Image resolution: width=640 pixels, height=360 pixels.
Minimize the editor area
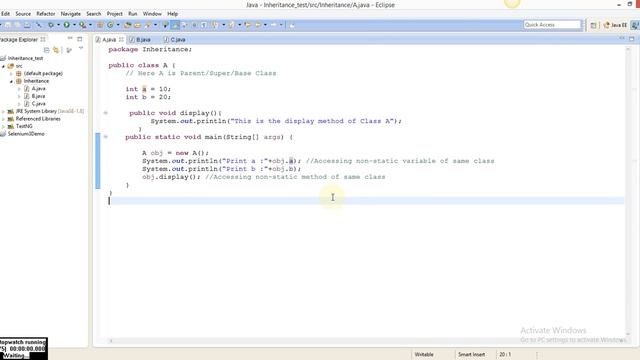(622, 38)
